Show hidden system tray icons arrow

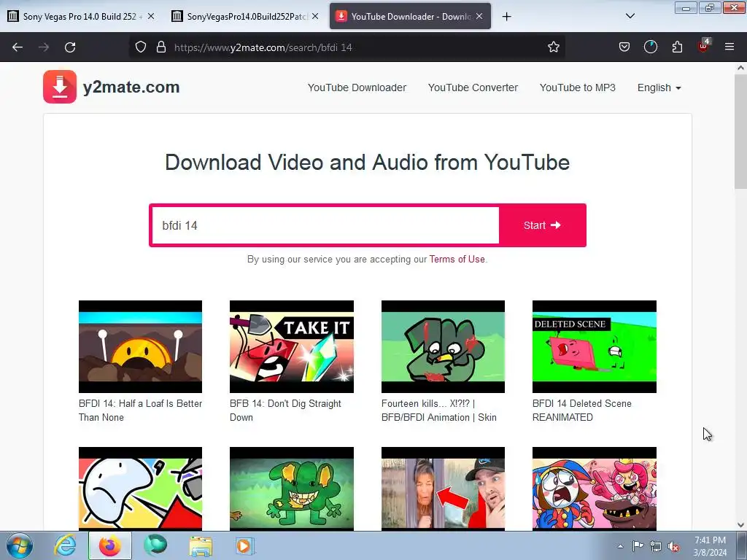620,546
